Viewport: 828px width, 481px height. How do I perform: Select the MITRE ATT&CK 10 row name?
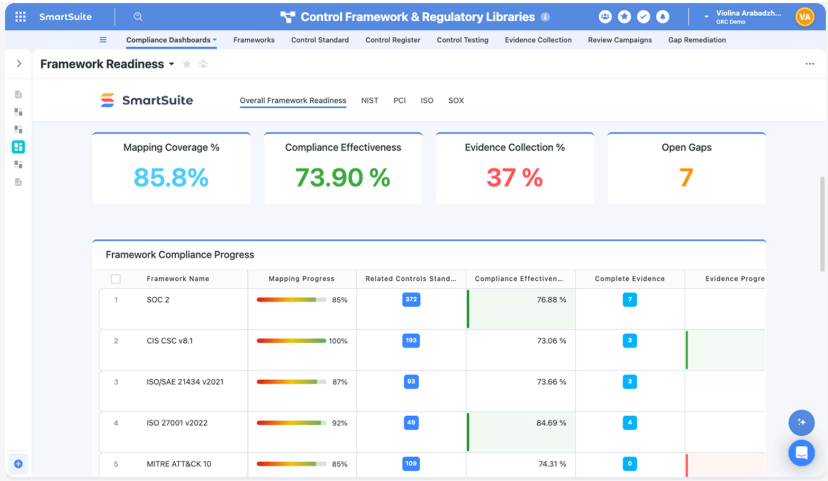point(179,464)
